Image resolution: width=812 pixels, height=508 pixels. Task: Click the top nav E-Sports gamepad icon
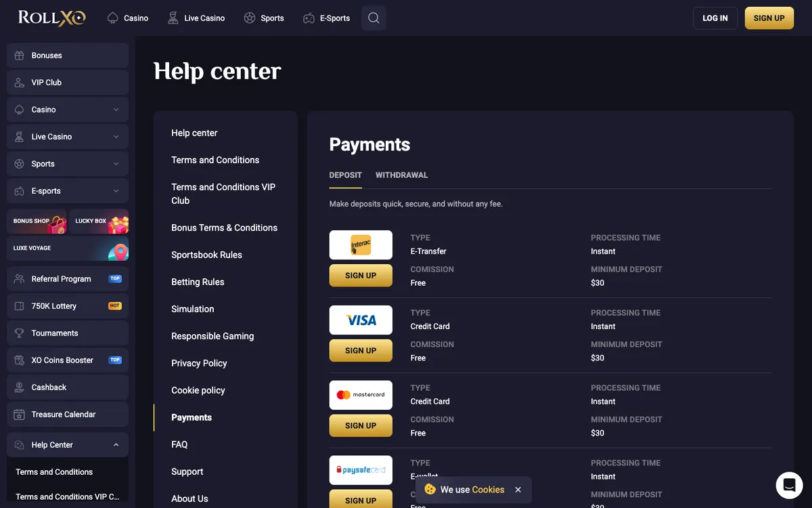(x=309, y=18)
